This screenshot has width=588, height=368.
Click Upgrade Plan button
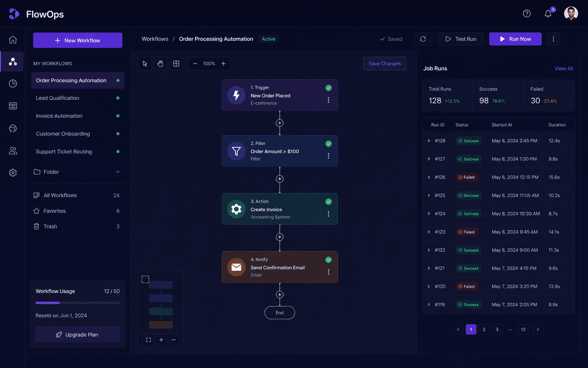coord(78,335)
